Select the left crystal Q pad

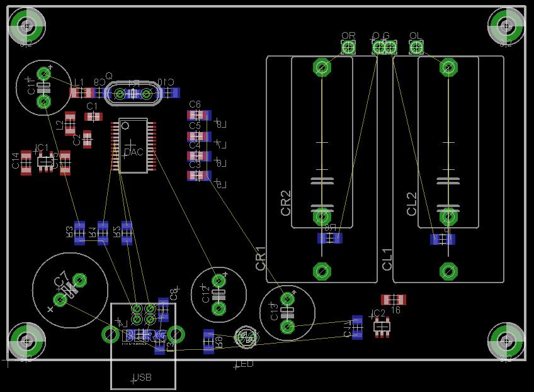click(120, 94)
